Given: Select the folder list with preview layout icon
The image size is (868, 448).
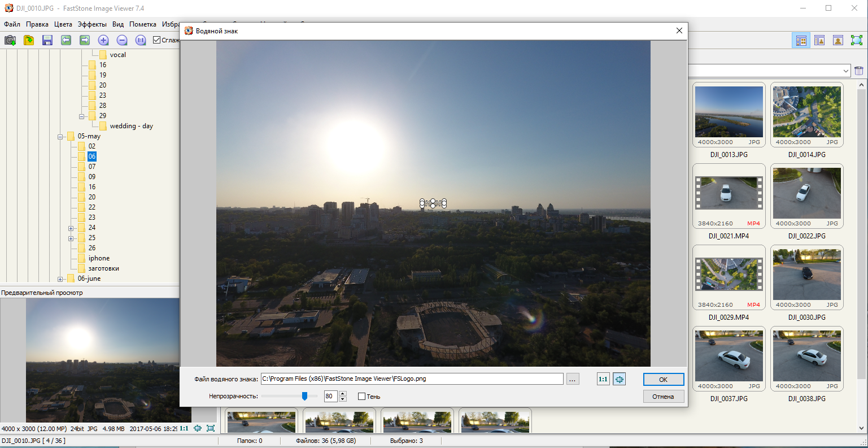Looking at the screenshot, I should click(x=819, y=40).
